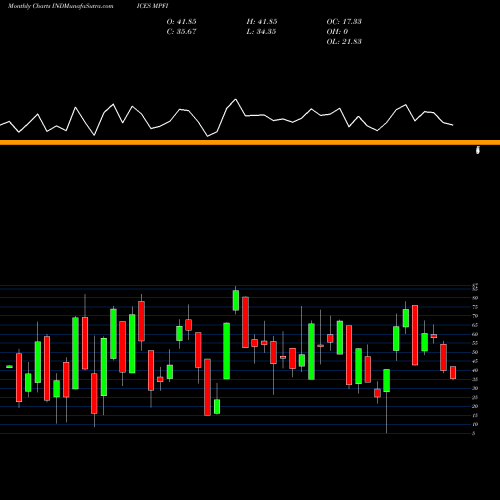Click the high value 'H: 41.85'
Image resolution: width=500 pixels, height=500 pixels.
pos(262,22)
